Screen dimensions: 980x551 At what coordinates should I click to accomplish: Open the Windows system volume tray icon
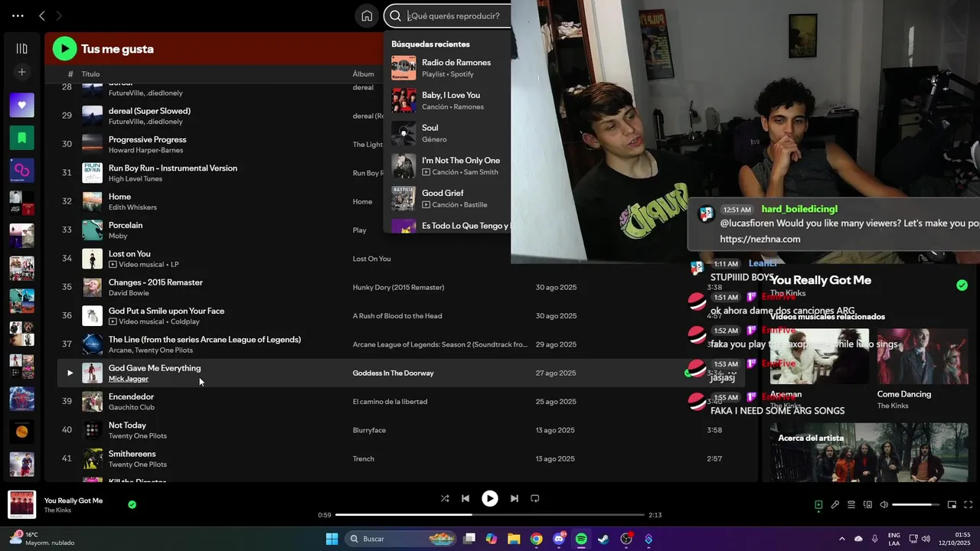(926, 539)
